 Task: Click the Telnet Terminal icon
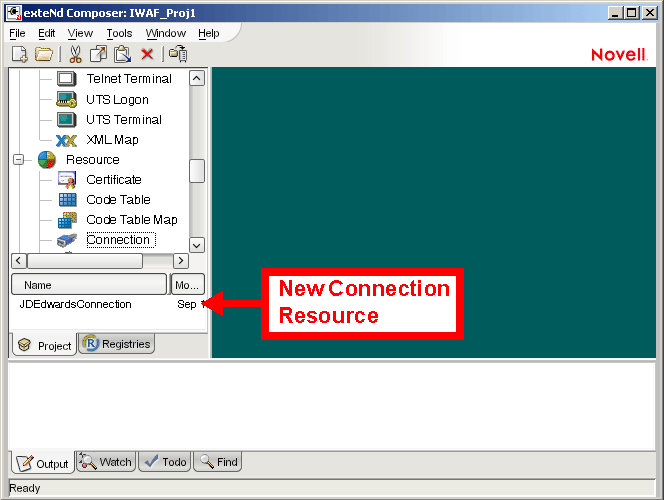pyautogui.click(x=66, y=79)
